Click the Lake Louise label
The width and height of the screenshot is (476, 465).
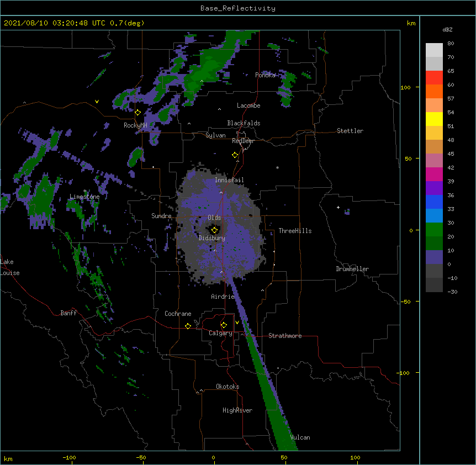(x=10, y=267)
